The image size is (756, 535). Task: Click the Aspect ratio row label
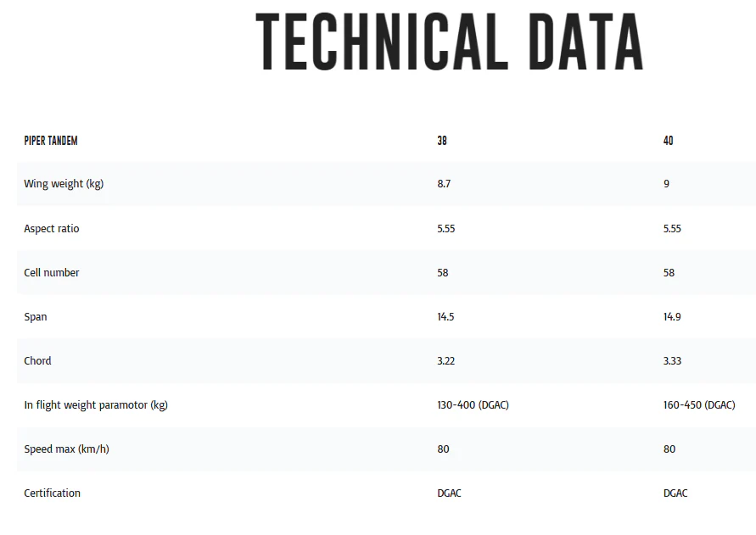52,228
